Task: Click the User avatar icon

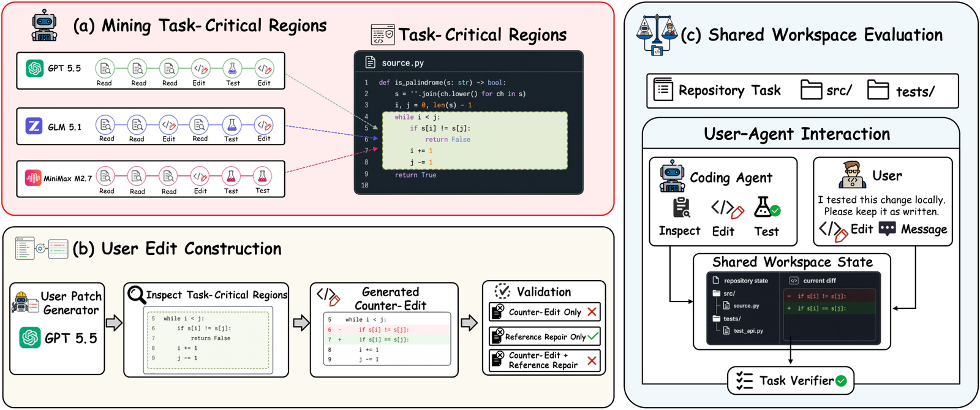Action: (853, 175)
